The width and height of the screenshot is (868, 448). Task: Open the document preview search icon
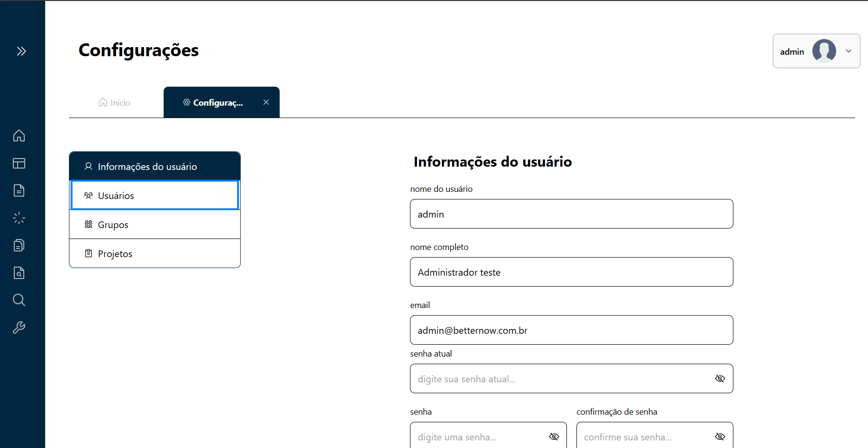pyautogui.click(x=19, y=272)
